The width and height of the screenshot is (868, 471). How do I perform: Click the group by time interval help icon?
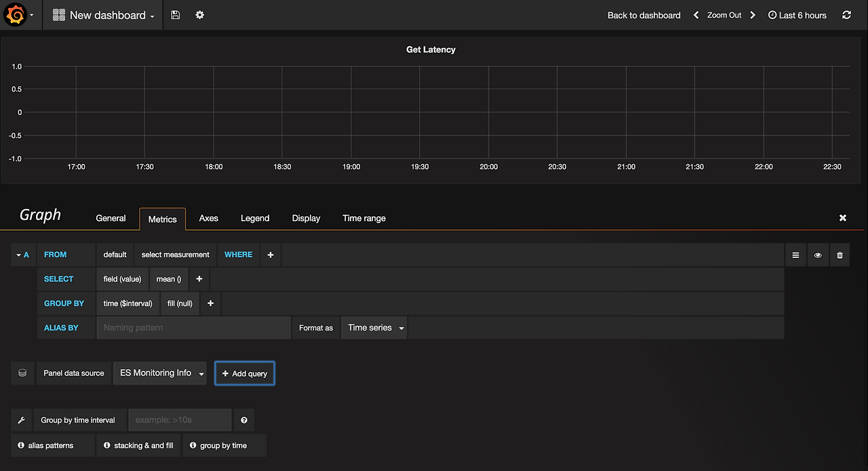244,420
